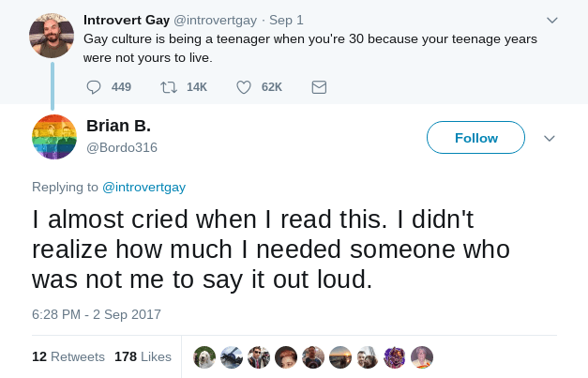Like the tweet with heart icon
588x378 pixels.
pyautogui.click(x=244, y=87)
